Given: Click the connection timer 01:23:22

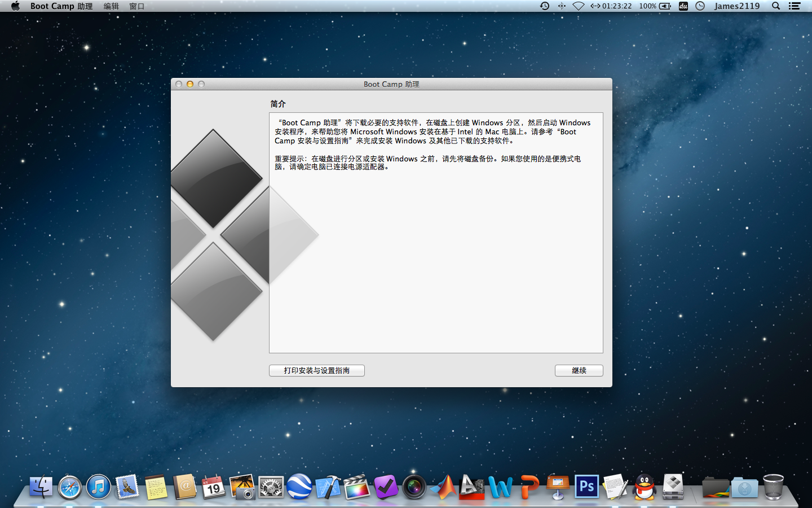Looking at the screenshot, I should coord(611,6).
